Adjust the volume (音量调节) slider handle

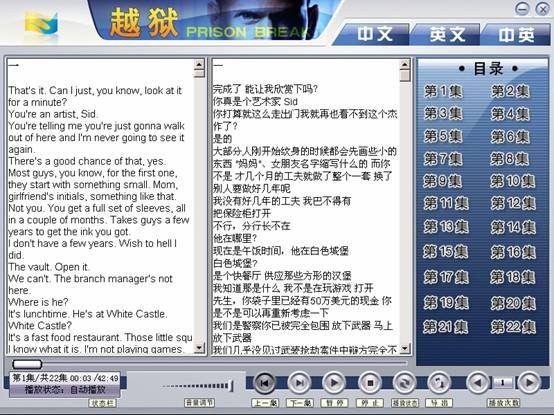click(x=232, y=386)
